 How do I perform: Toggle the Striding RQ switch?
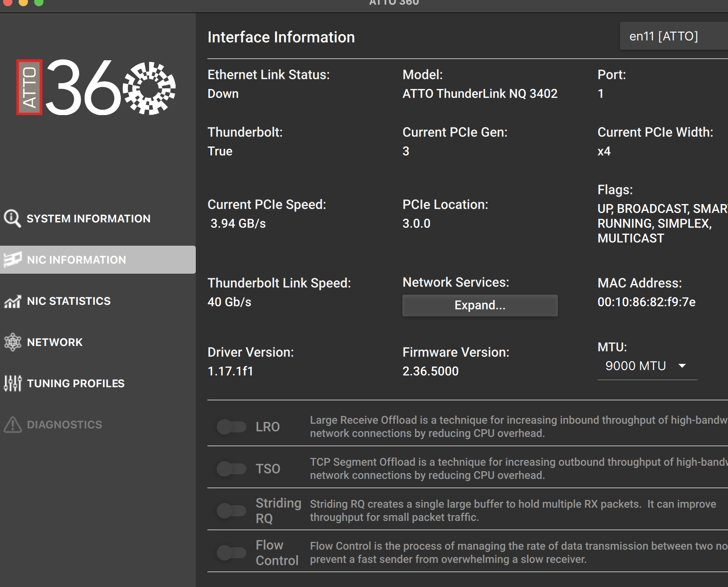coord(231,511)
